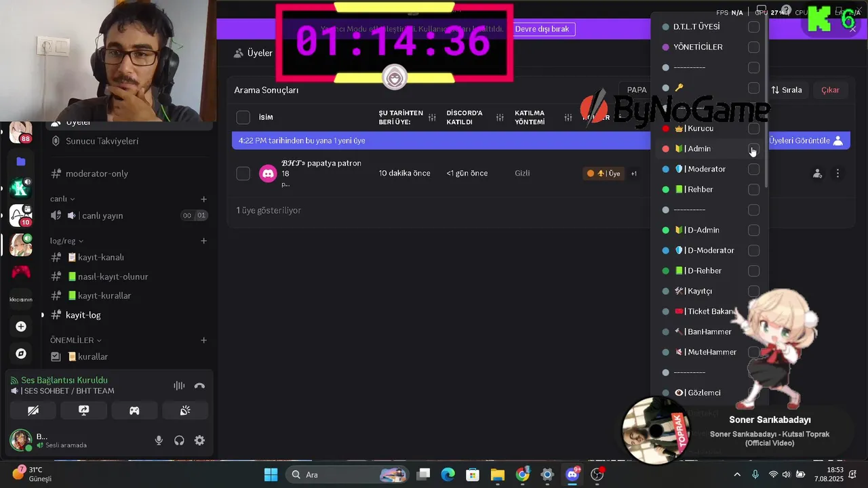Open the green K server icon

point(21,189)
